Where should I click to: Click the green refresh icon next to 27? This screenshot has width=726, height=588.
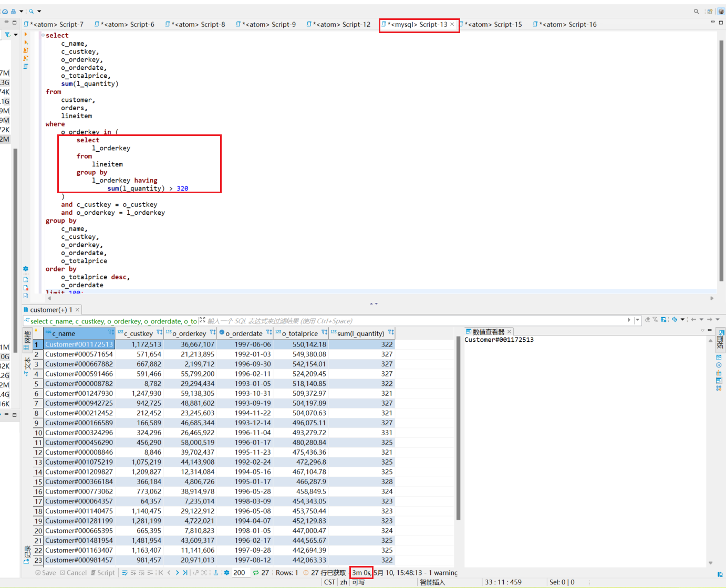[256, 573]
